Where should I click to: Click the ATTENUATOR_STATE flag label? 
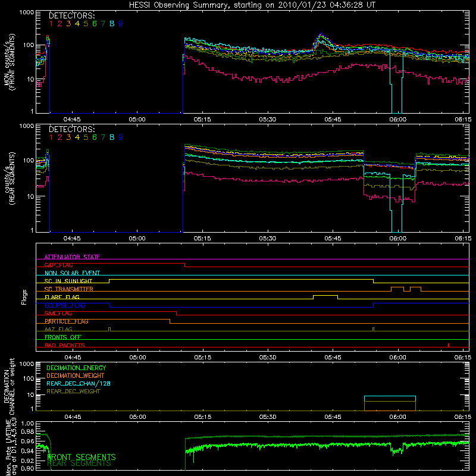click(72, 257)
